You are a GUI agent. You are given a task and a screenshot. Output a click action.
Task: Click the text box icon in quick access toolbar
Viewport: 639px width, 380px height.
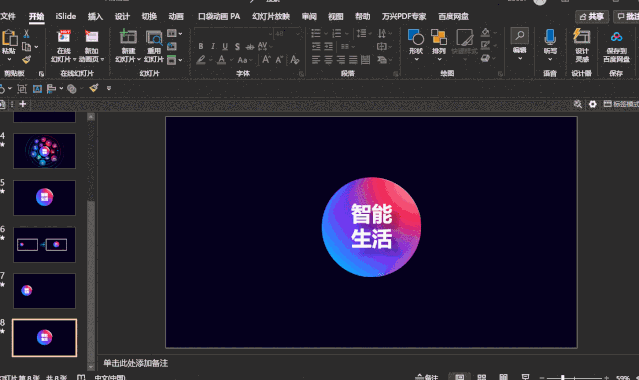point(37,88)
